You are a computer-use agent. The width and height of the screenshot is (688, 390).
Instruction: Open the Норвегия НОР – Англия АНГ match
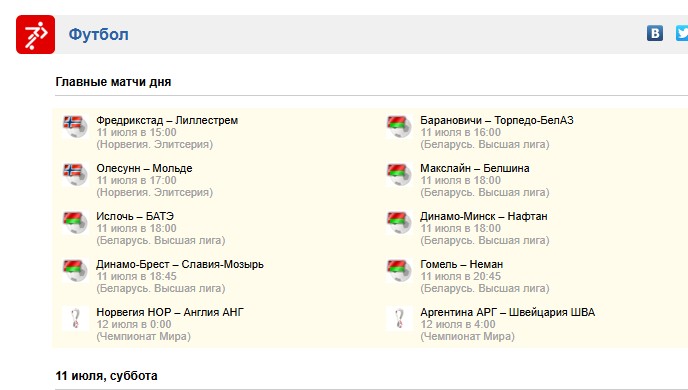point(170,312)
